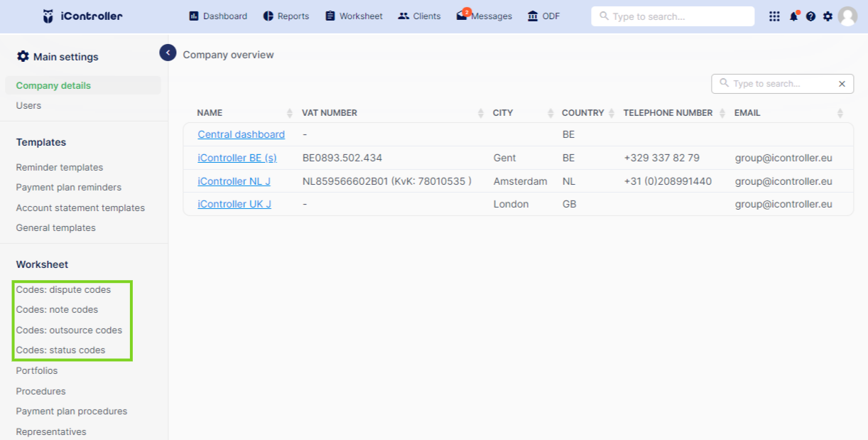Open Codes: outsource codes
Viewport: 868px width, 440px height.
tap(69, 330)
